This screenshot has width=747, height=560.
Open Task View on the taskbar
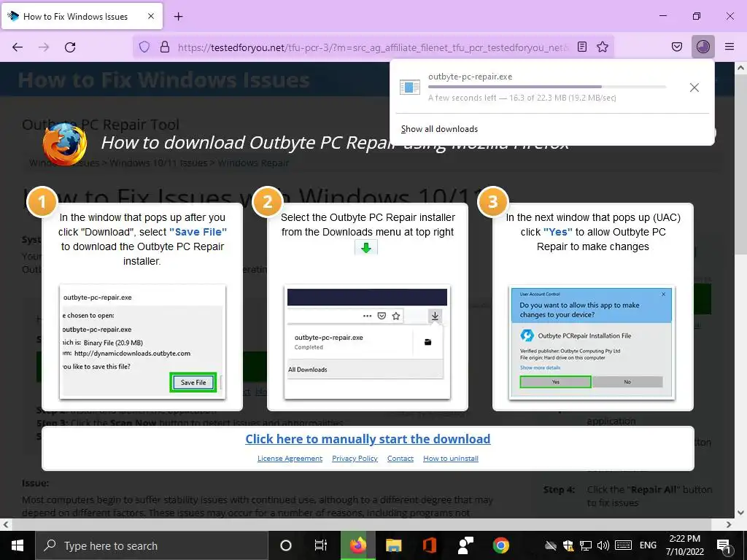(x=321, y=545)
